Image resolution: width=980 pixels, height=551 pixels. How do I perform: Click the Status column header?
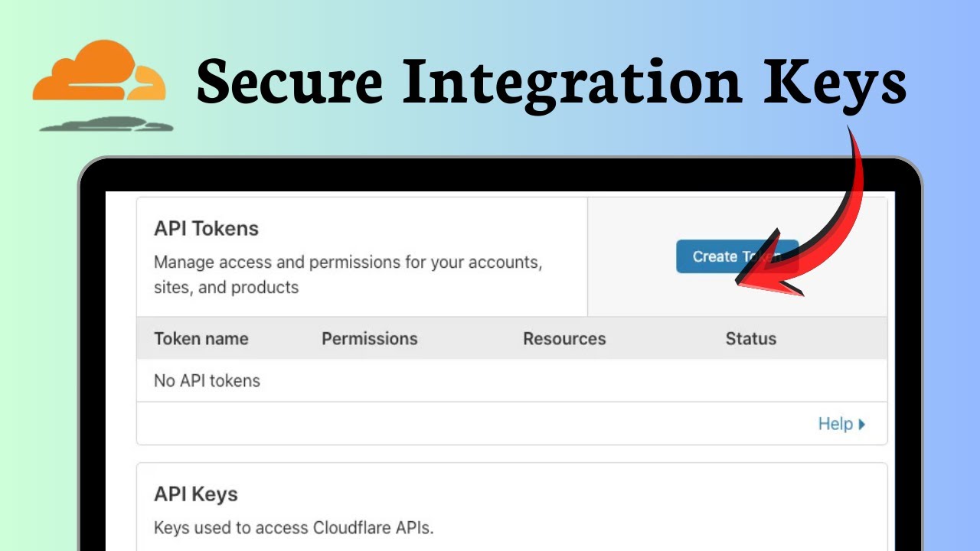pos(751,339)
